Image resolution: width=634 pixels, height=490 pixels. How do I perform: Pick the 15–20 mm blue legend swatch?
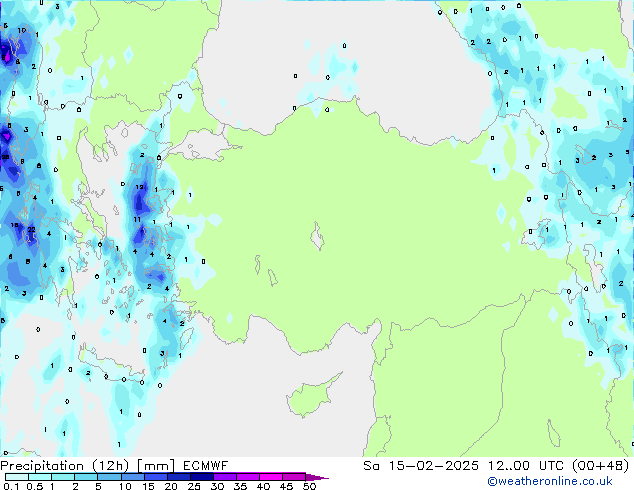(x=155, y=477)
